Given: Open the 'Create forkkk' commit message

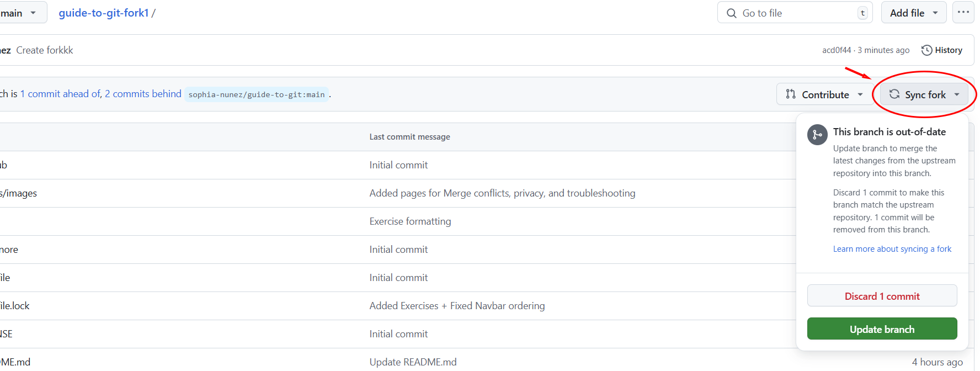Looking at the screenshot, I should (x=45, y=50).
